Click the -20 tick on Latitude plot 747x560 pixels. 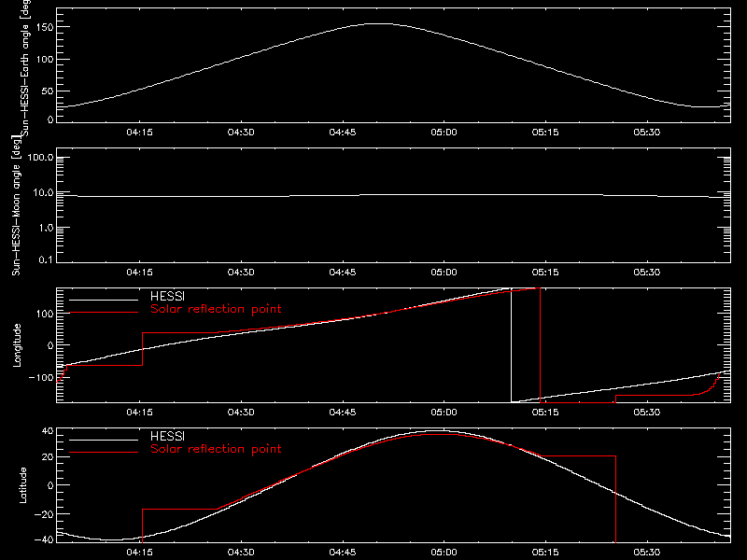43,514
